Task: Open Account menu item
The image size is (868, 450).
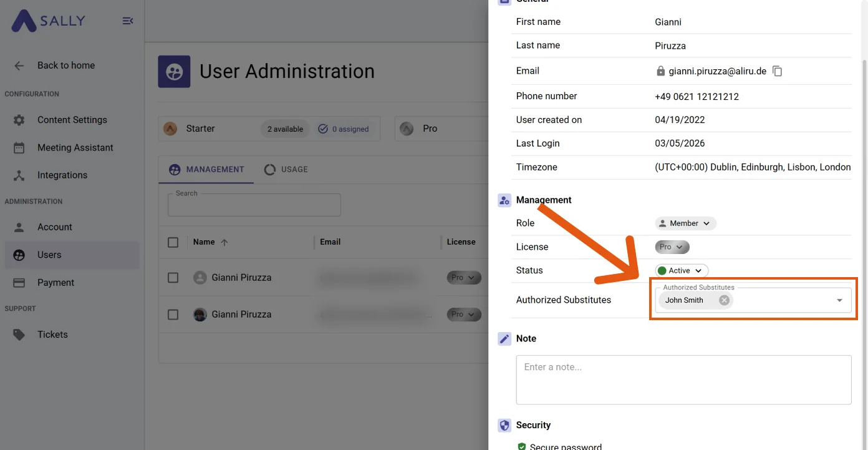Action: point(72,227)
